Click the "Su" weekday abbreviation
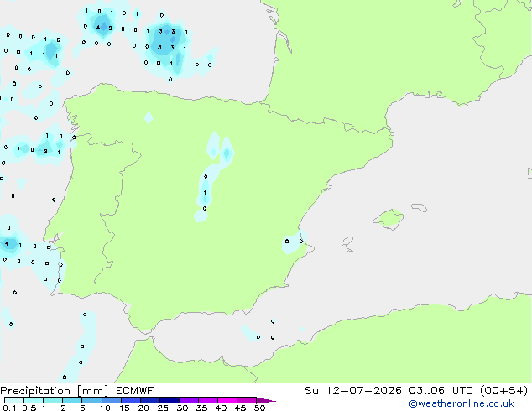This screenshot has width=532, height=411. [312, 391]
